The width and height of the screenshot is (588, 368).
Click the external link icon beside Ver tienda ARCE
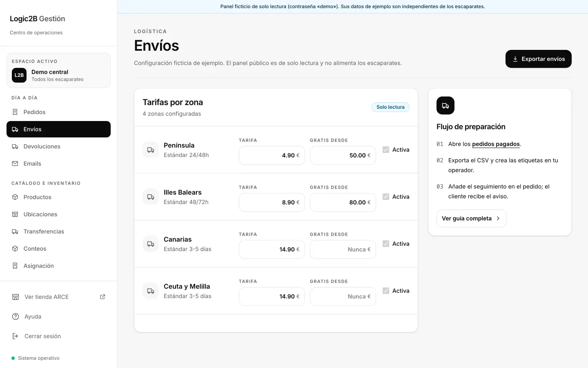(x=102, y=297)
